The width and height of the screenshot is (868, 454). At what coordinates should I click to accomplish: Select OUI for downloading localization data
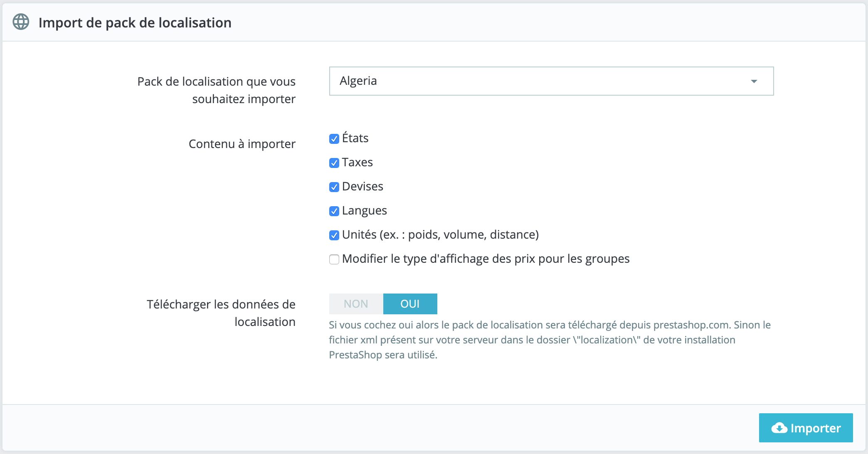[410, 304]
